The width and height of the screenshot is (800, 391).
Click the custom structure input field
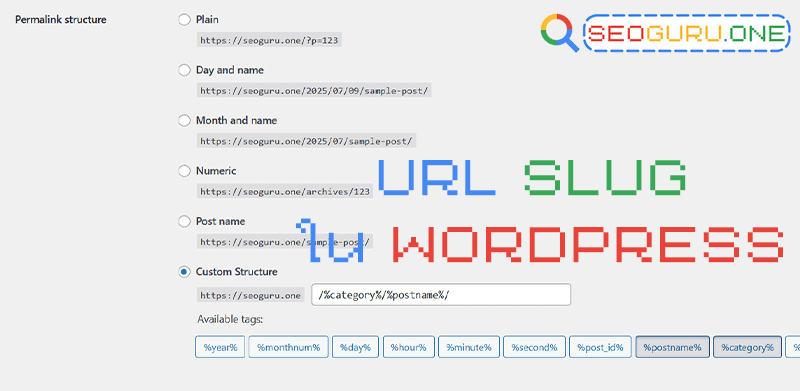coord(441,295)
